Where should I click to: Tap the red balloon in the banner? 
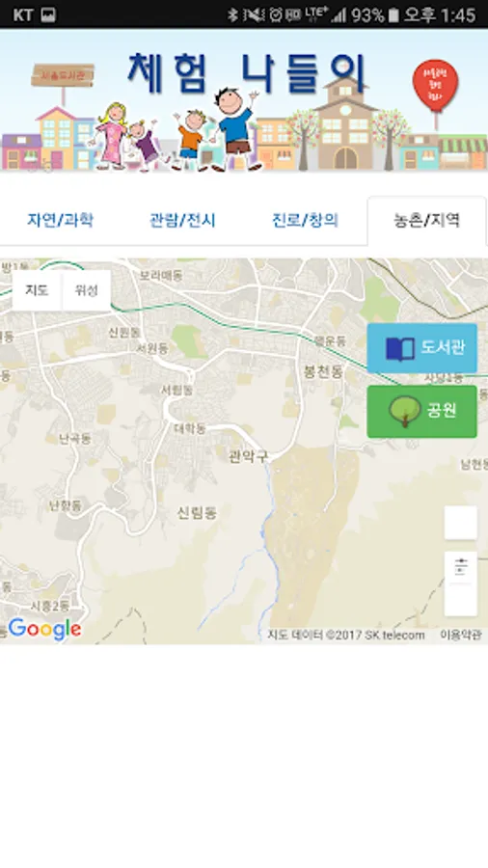[x=435, y=87]
